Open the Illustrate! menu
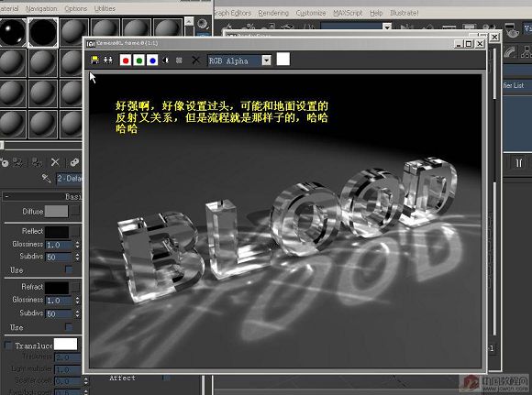 point(405,13)
